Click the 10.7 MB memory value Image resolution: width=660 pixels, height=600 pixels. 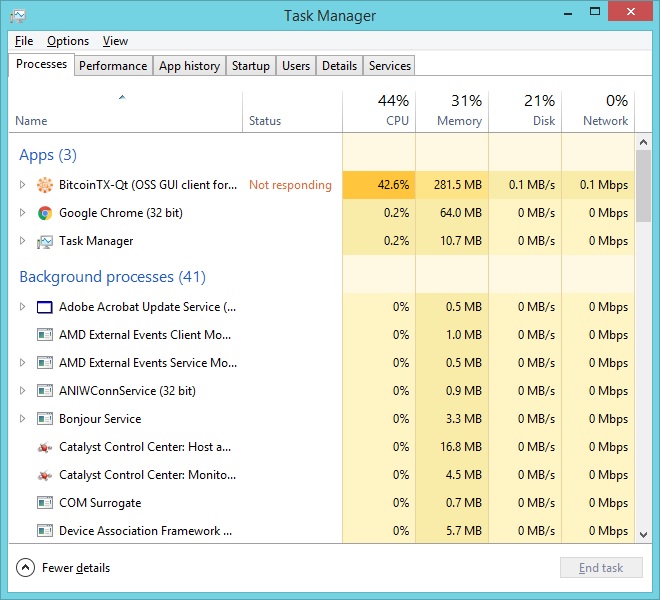point(461,241)
